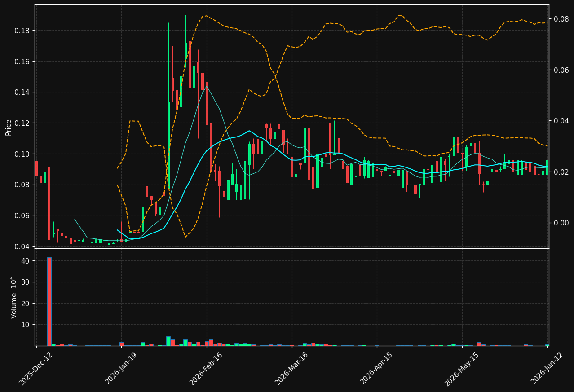Pick the 0.12 price tick label
Image resolution: width=574 pixels, height=392 pixels.
[x=22, y=123]
